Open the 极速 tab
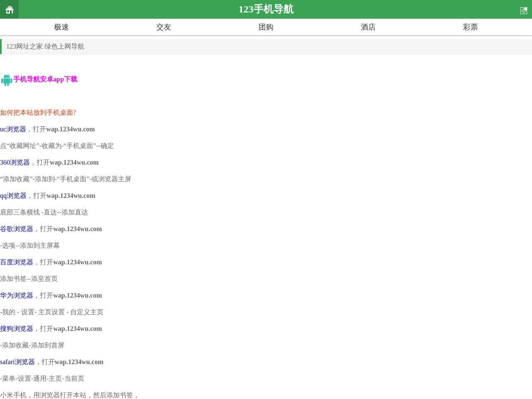The height and width of the screenshot is (399, 532). coord(62,27)
